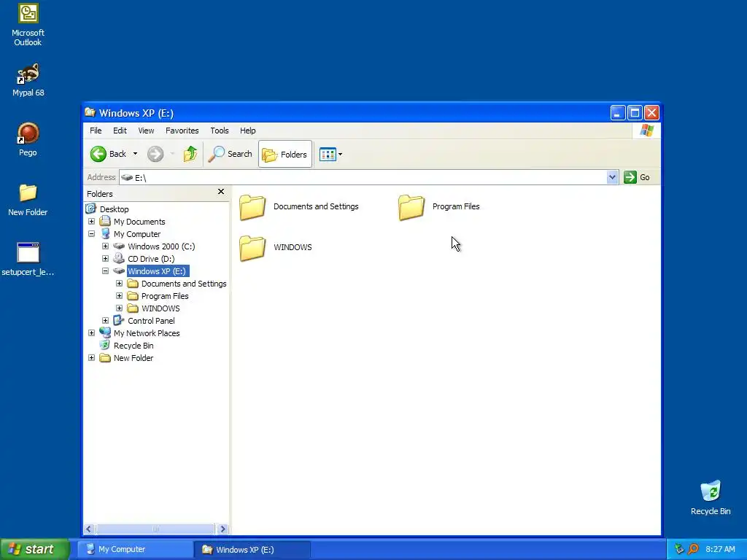Select Mypal 68 desktop icon
This screenshot has height=560, width=747.
pos(28,80)
